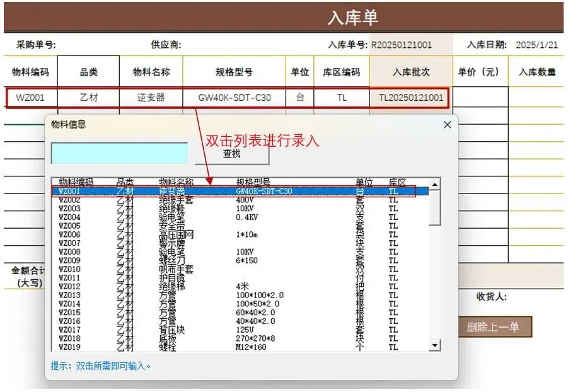Select list row WZ003 绝缘鞋
Screen dimensions: 568x392
tap(240, 209)
